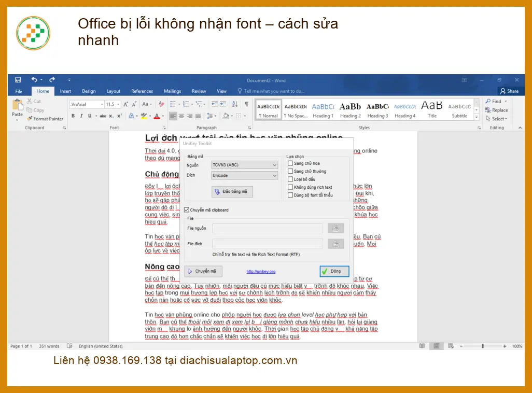The image size is (532, 393).
Task: Click the 'Đảo bảng mã' button
Action: (232, 192)
